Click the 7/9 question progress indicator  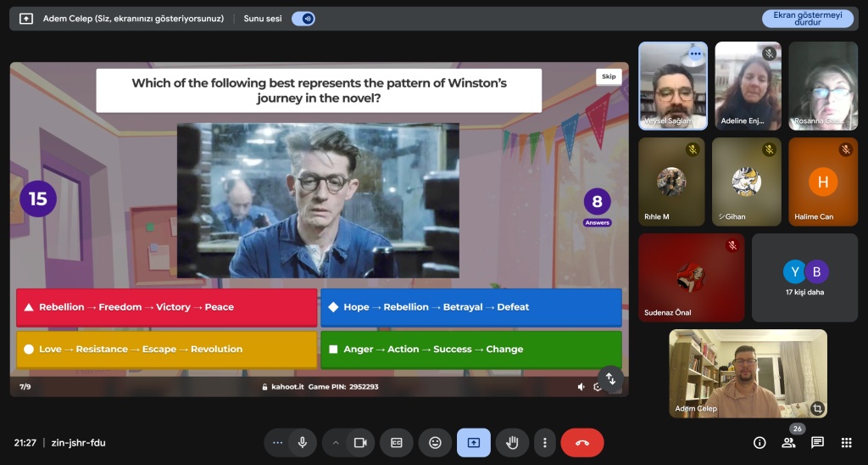(25, 387)
